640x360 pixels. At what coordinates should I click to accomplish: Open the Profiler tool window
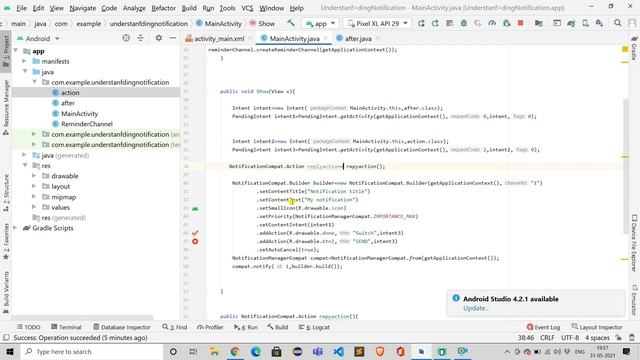click(x=210, y=327)
